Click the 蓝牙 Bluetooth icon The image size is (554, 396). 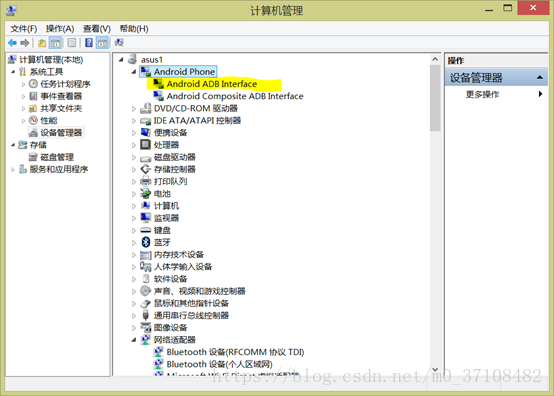146,242
